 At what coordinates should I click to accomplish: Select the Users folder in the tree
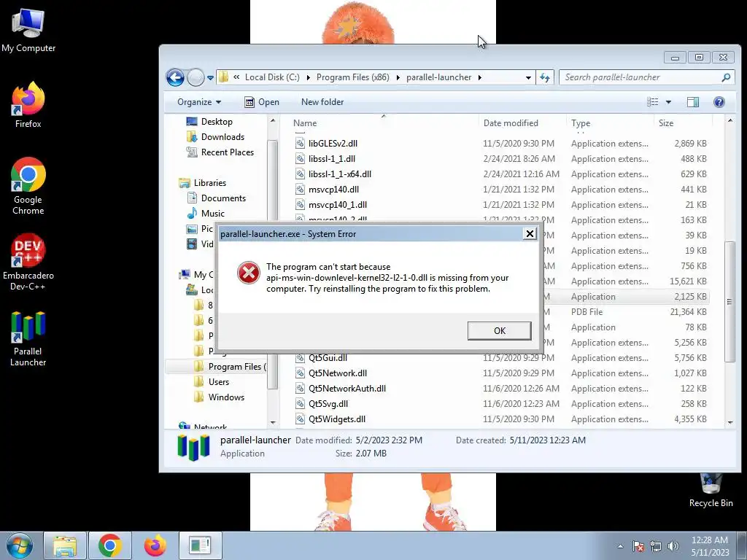pos(212,382)
